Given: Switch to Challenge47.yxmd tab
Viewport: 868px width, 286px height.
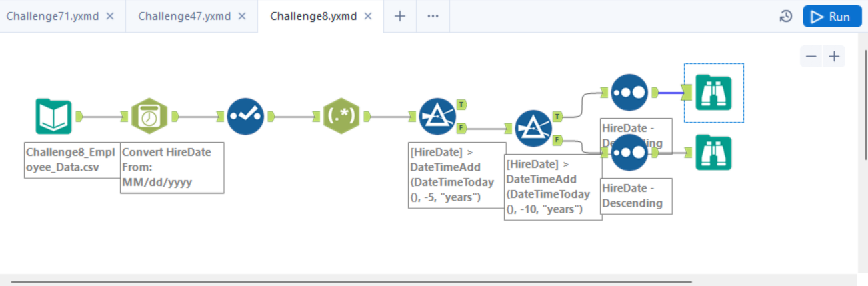Looking at the screenshot, I should [184, 16].
